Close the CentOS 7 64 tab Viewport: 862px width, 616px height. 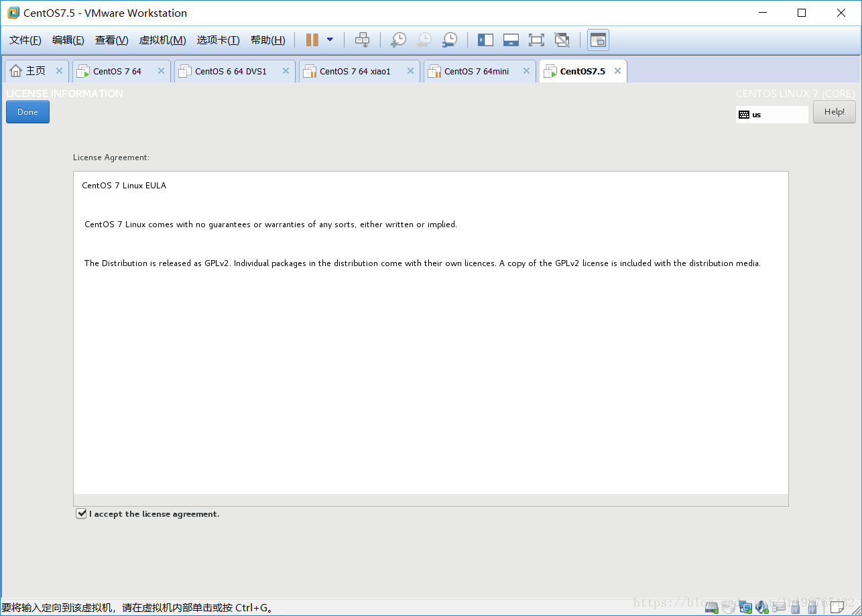point(161,71)
